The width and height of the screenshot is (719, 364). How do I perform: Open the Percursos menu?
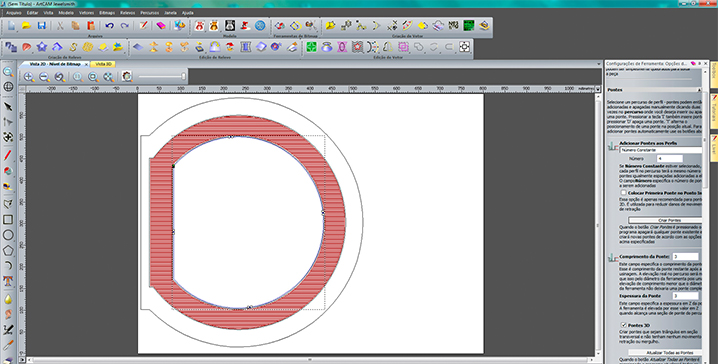pyautogui.click(x=150, y=13)
